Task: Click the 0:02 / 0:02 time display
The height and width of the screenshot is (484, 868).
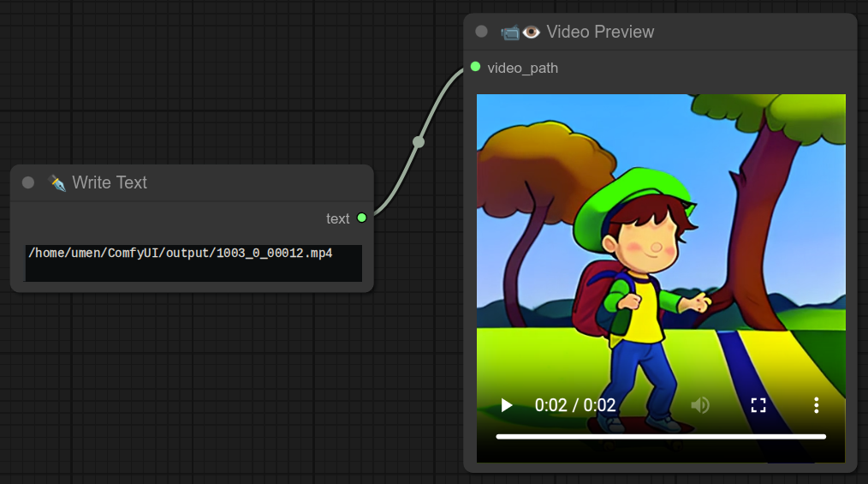Action: tap(575, 405)
